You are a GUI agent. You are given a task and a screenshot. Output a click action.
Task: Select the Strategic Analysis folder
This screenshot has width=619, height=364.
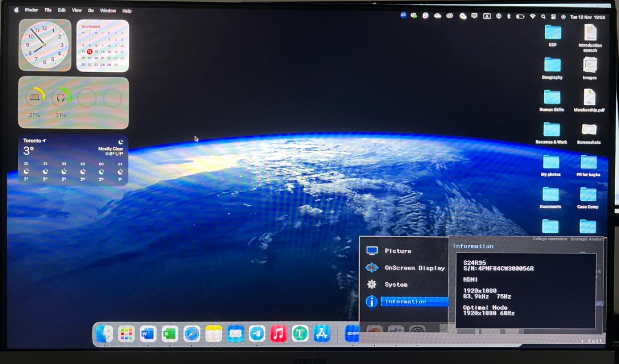[588, 230]
